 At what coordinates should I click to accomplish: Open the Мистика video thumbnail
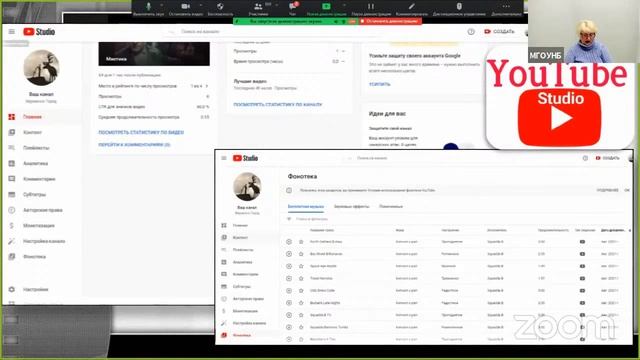click(154, 53)
